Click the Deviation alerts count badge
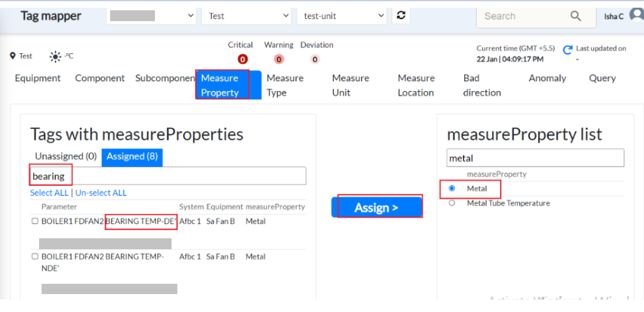The image size is (644, 312). tap(315, 60)
